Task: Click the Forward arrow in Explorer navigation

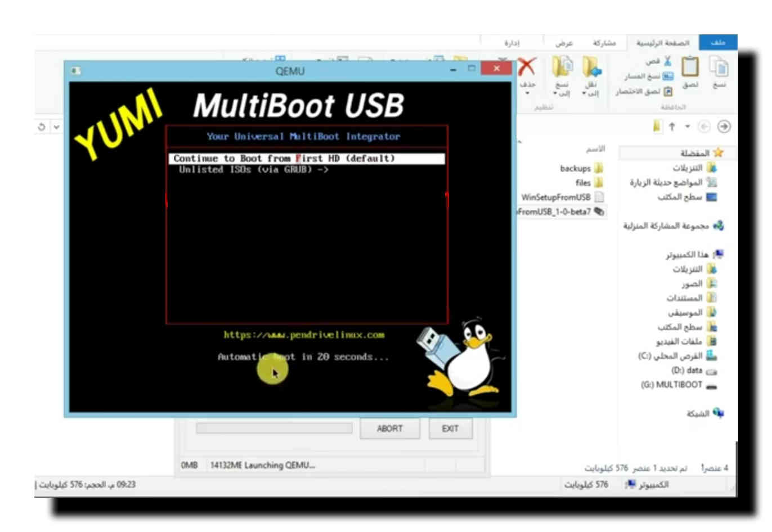Action: click(724, 127)
